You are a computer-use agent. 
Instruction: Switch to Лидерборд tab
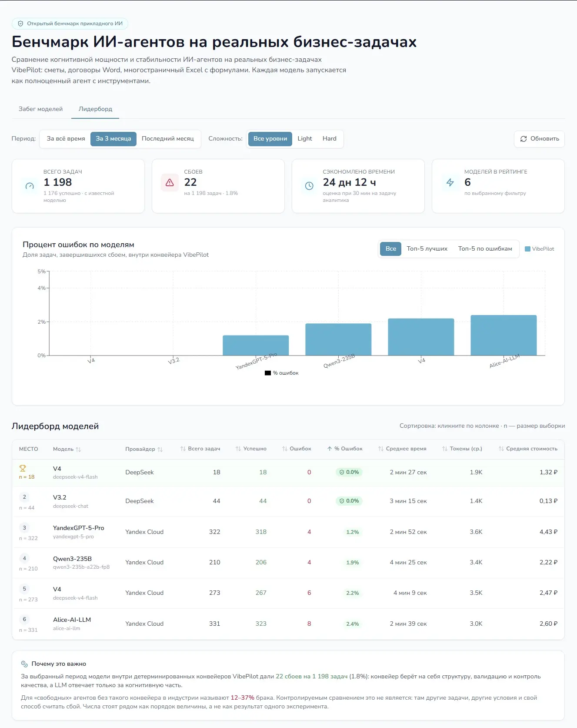point(95,109)
